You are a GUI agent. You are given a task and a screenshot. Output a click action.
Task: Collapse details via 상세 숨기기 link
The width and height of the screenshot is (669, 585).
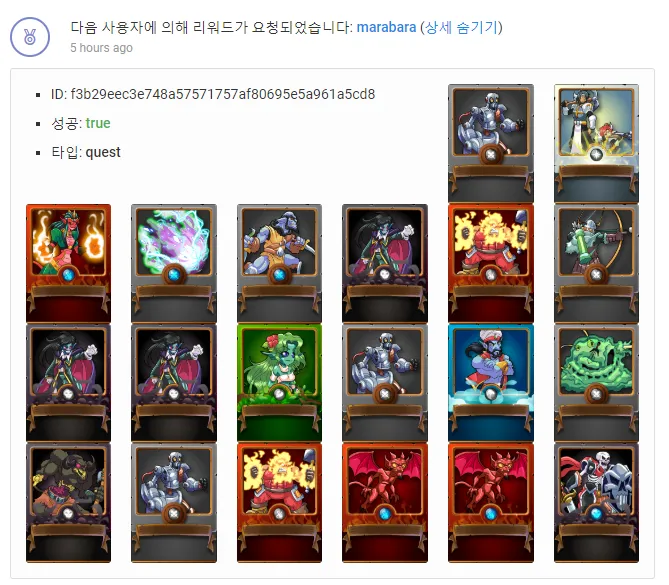click(462, 27)
